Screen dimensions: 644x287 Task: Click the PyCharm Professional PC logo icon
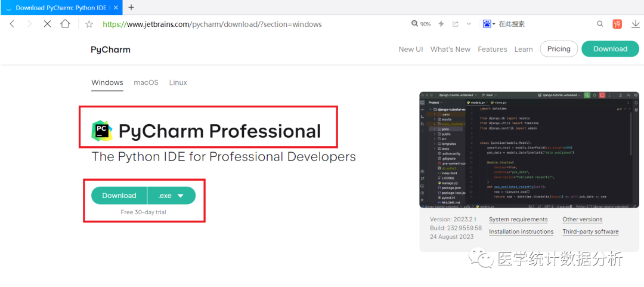tap(101, 131)
